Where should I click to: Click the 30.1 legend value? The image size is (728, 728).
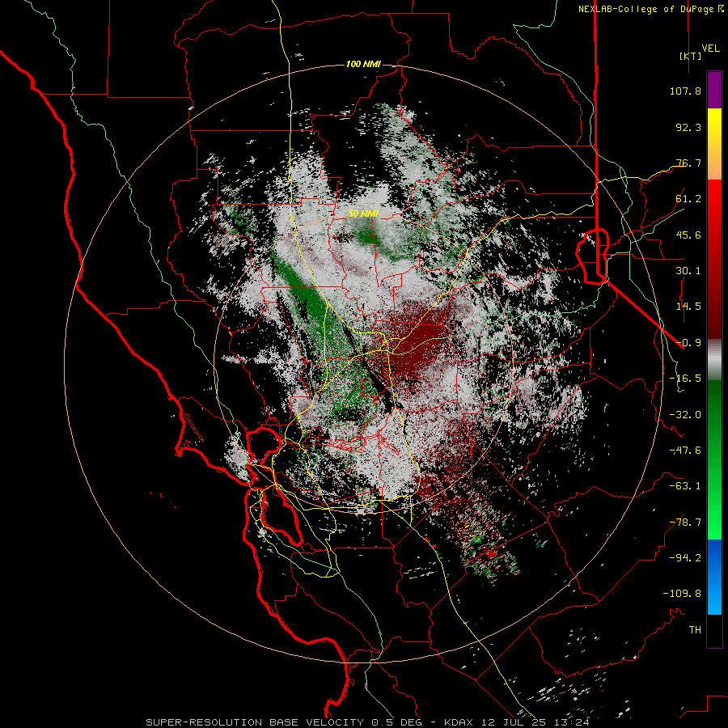pos(688,271)
